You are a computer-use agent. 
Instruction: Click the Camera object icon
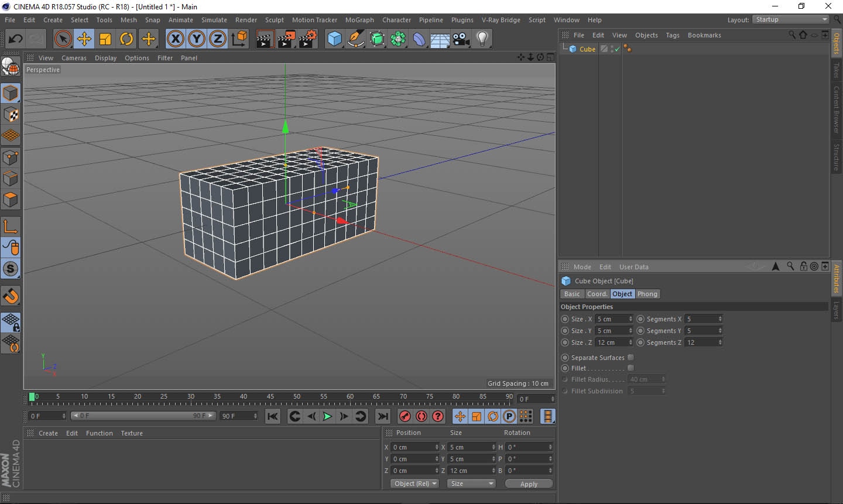pos(461,39)
